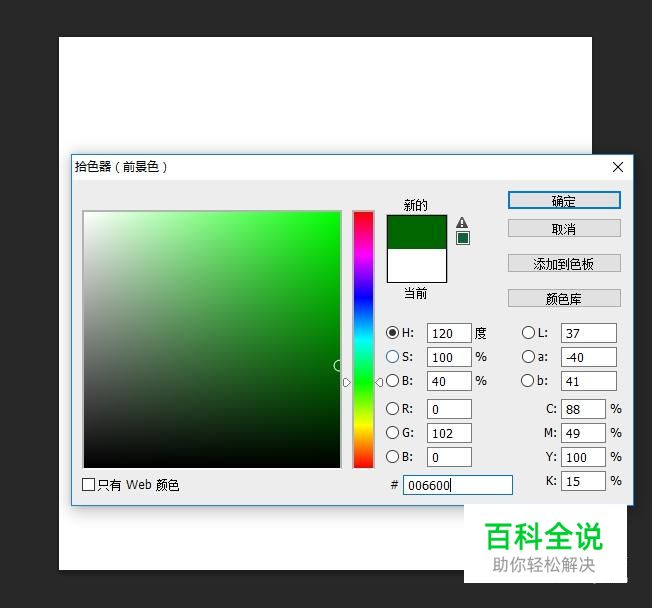Click the K black field showing 15
The width and height of the screenshot is (652, 608).
click(x=583, y=481)
